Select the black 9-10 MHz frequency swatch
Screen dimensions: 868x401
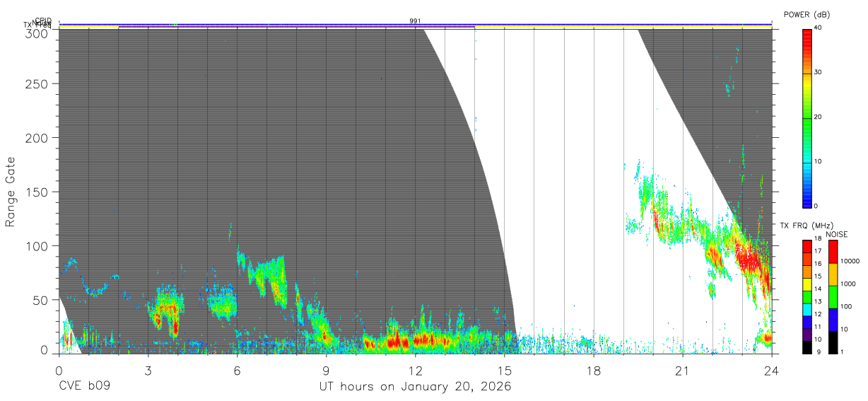807,347
